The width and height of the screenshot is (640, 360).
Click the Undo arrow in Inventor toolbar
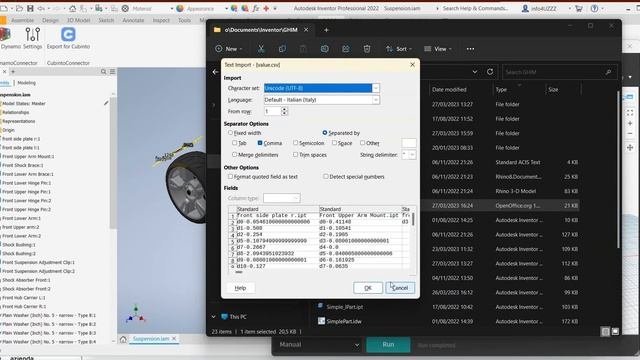[41, 8]
